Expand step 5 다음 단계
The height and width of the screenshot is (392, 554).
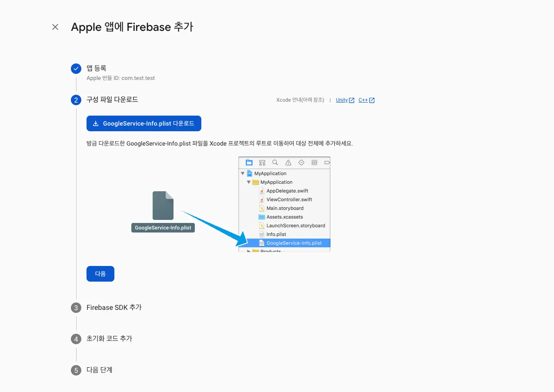pyautogui.click(x=100, y=370)
